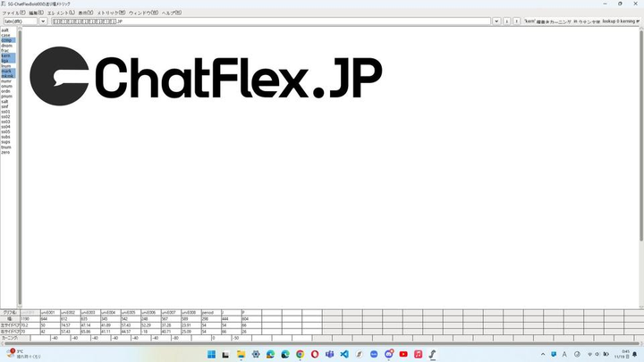Screen dimensions: 644x362
Task: Show hidden system tray icons chevron
Action: point(543,354)
